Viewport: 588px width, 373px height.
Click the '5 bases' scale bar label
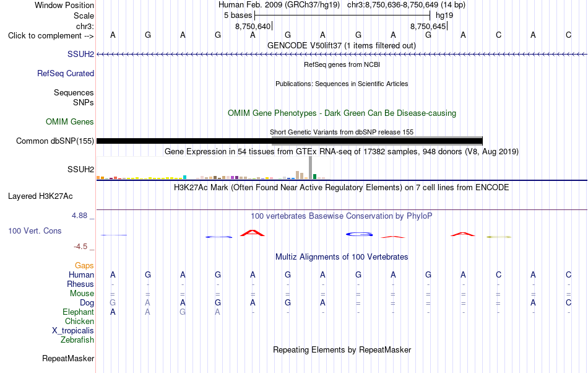(238, 15)
